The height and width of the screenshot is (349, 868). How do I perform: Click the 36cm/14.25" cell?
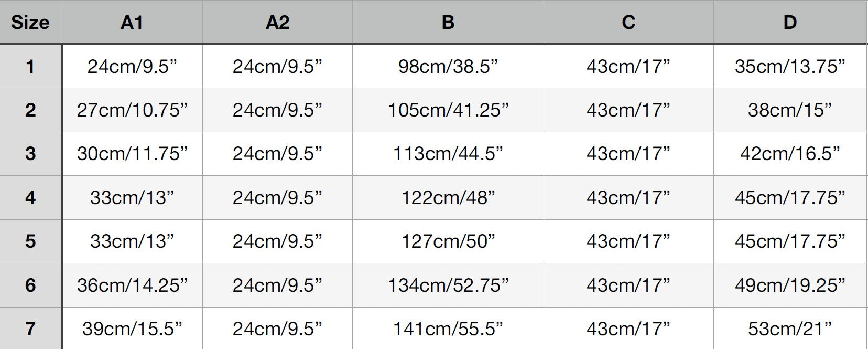click(x=132, y=285)
